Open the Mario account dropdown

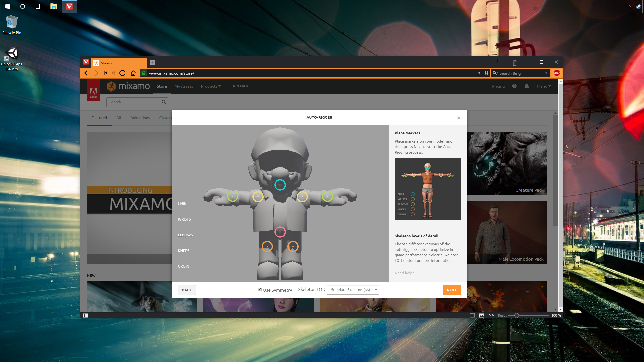(x=544, y=86)
